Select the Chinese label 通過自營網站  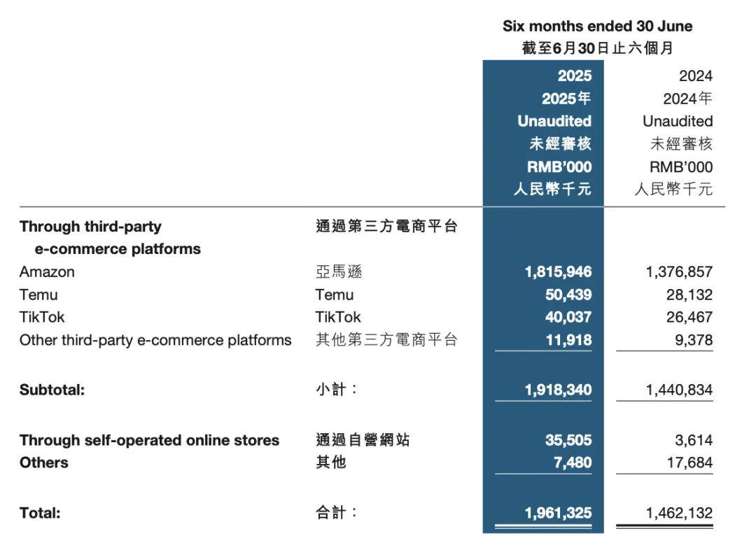pos(363,440)
